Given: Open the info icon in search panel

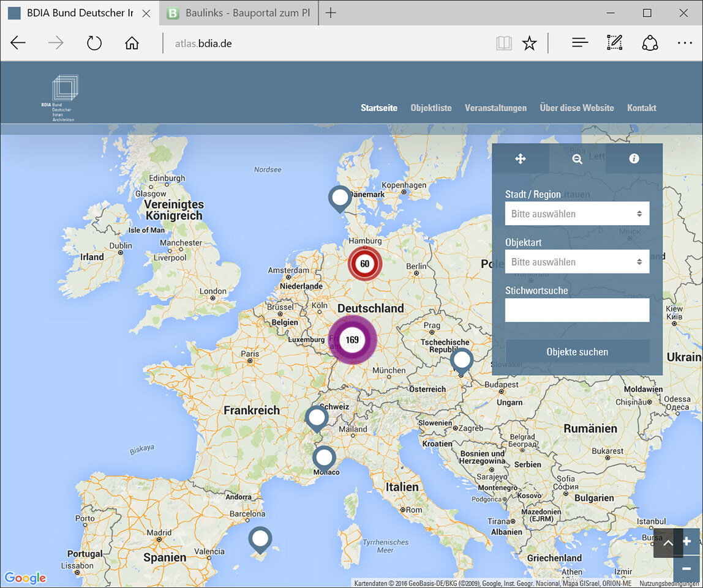Looking at the screenshot, I should click(634, 158).
